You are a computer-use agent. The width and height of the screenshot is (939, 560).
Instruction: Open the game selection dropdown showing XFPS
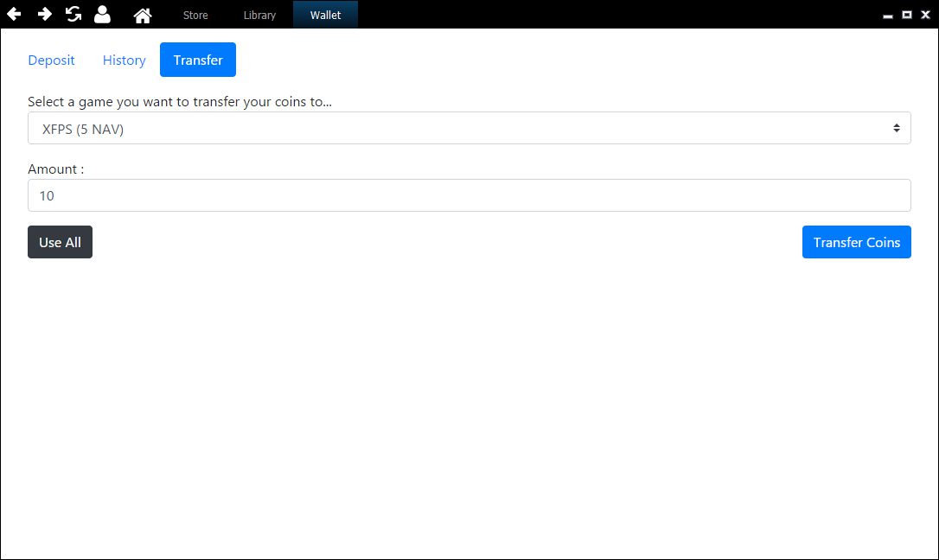pos(469,128)
